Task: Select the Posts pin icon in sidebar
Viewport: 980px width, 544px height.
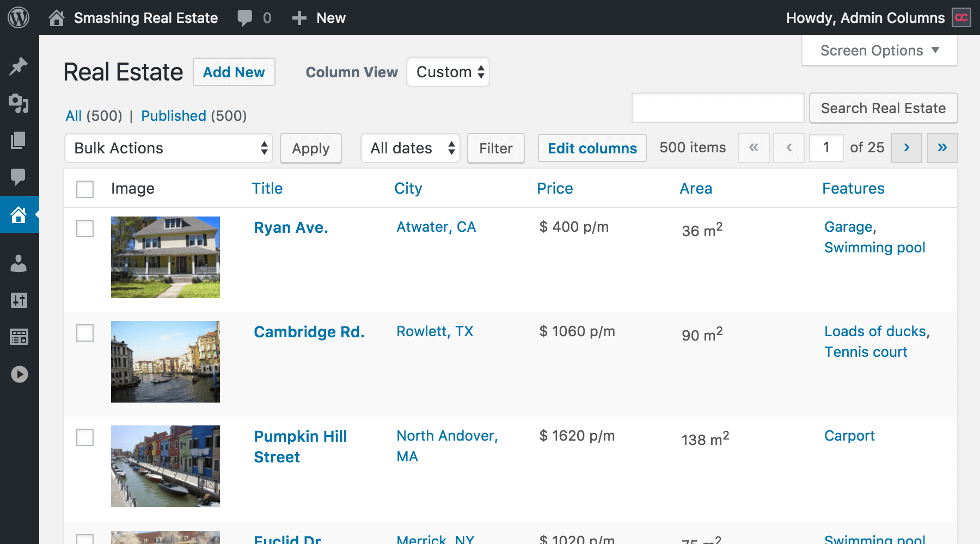Action: click(19, 65)
